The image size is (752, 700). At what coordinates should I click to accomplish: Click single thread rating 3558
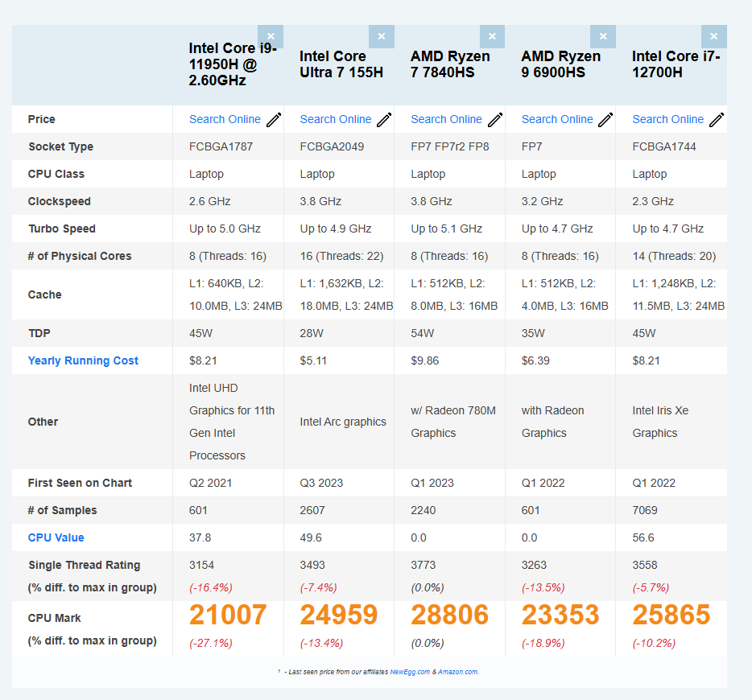[x=645, y=565]
